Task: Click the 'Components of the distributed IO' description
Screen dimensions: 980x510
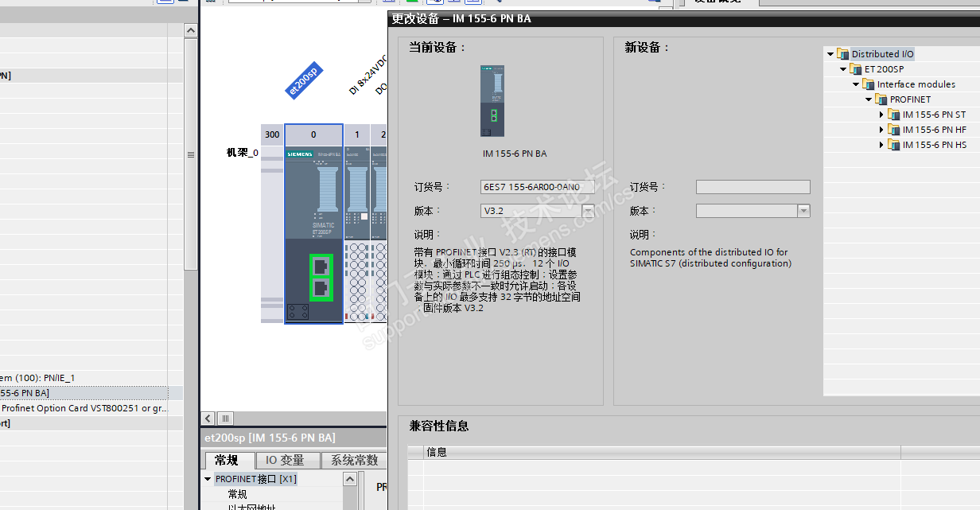Action: click(710, 258)
